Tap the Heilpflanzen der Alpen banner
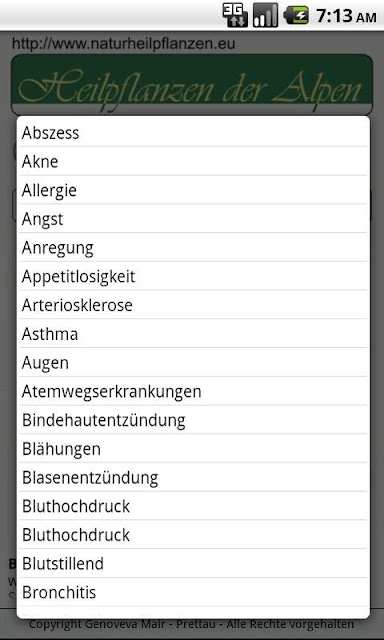Screen dimensions: 384x640 click(192, 84)
